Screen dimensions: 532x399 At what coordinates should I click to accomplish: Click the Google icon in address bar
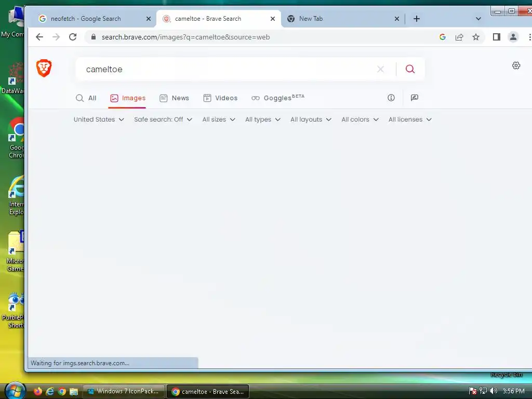pyautogui.click(x=443, y=37)
